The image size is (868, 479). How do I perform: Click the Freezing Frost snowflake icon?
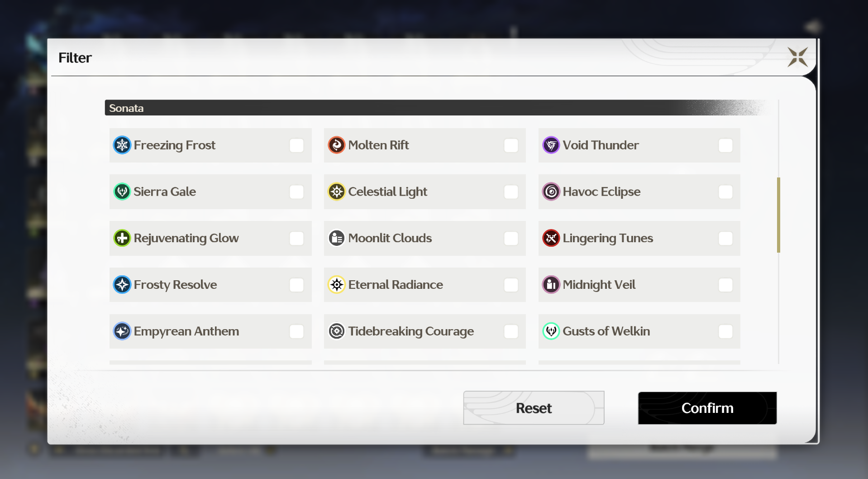(122, 145)
